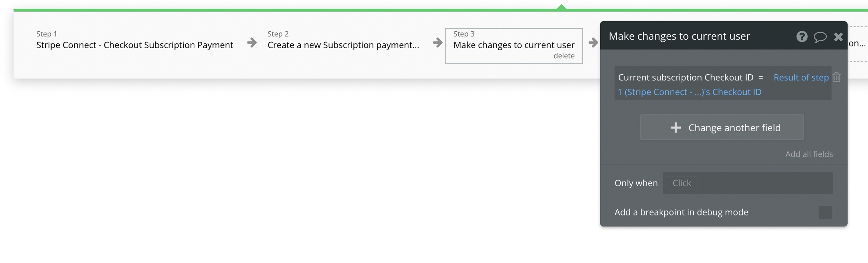Image resolution: width=868 pixels, height=263 pixels.
Task: Enable the breakpoint in debug mode checkbox
Action: click(825, 212)
